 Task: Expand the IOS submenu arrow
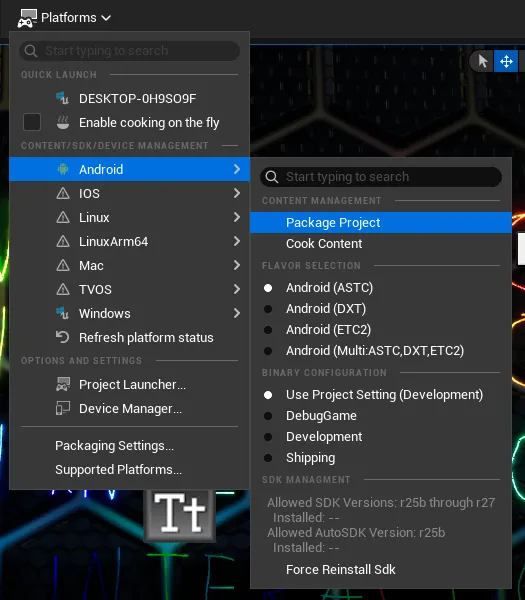[x=237, y=193]
